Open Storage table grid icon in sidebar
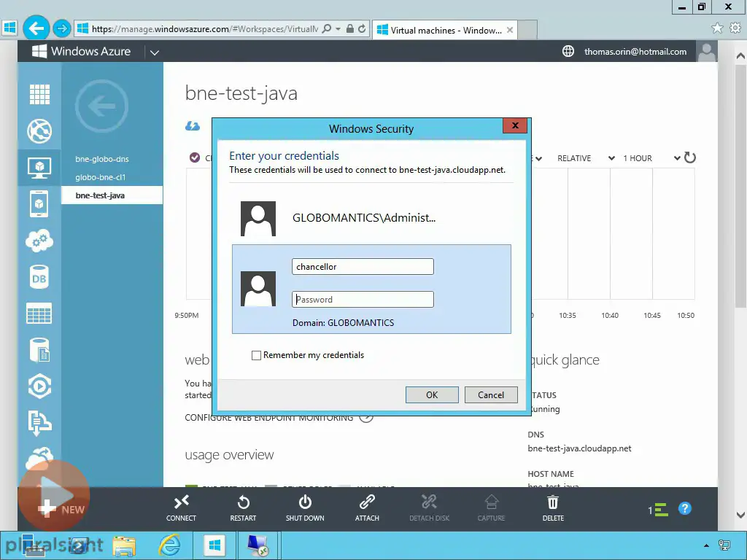This screenshot has width=747, height=560. [39, 314]
